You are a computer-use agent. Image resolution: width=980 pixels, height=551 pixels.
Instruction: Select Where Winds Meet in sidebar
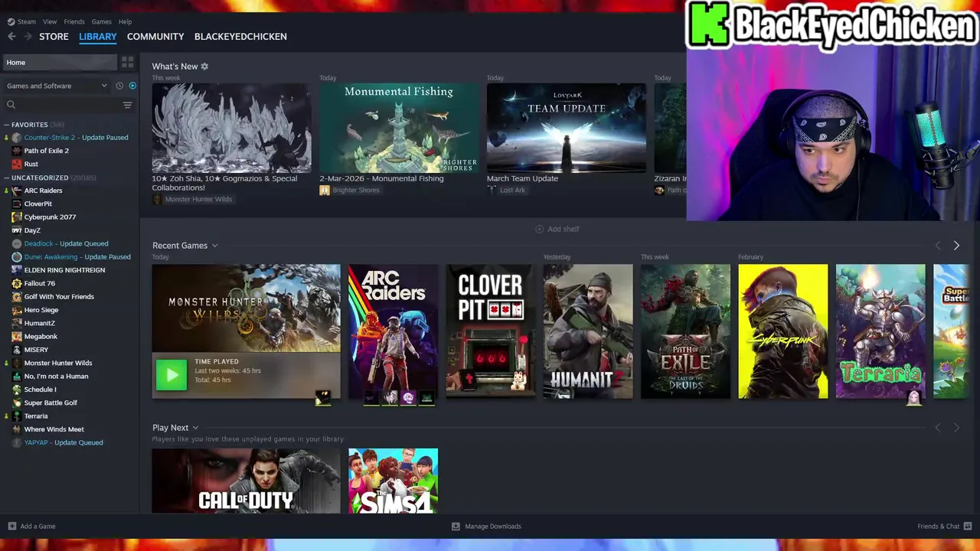(x=54, y=429)
